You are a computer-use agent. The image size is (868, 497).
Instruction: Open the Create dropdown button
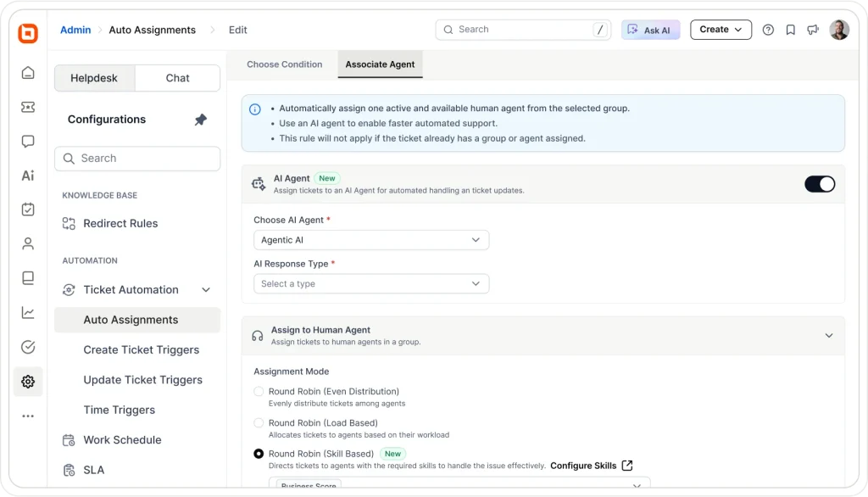(721, 30)
